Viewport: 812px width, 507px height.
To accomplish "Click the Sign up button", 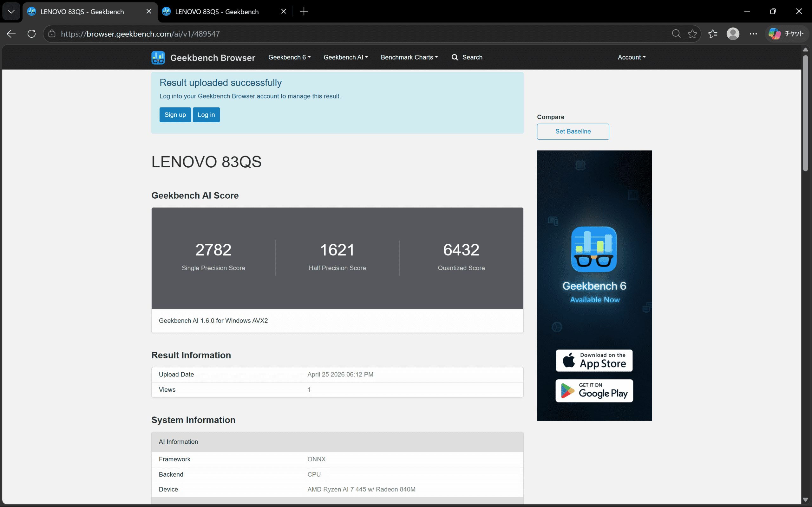I will [x=175, y=114].
